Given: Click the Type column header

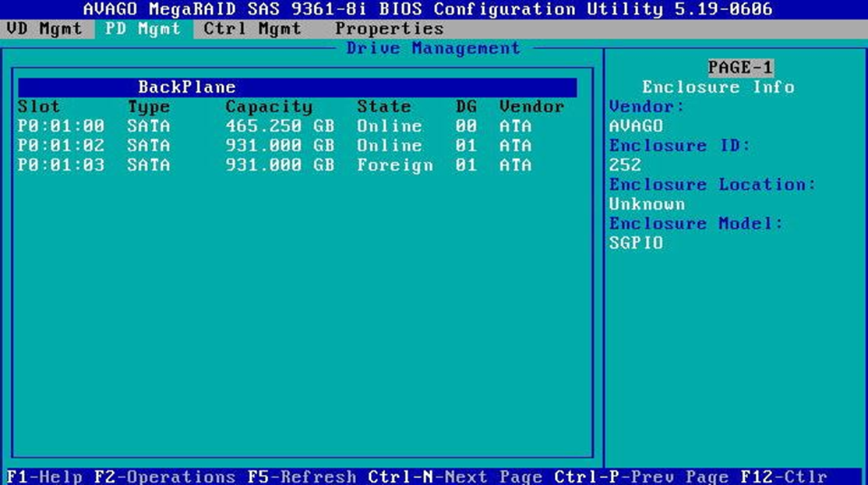Looking at the screenshot, I should 149,107.
